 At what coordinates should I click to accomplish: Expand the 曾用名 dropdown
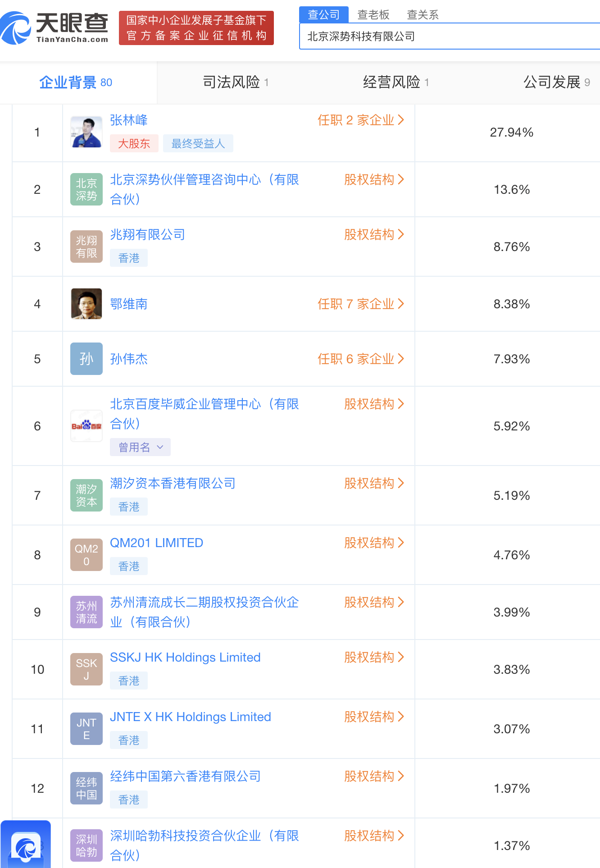pos(140,447)
